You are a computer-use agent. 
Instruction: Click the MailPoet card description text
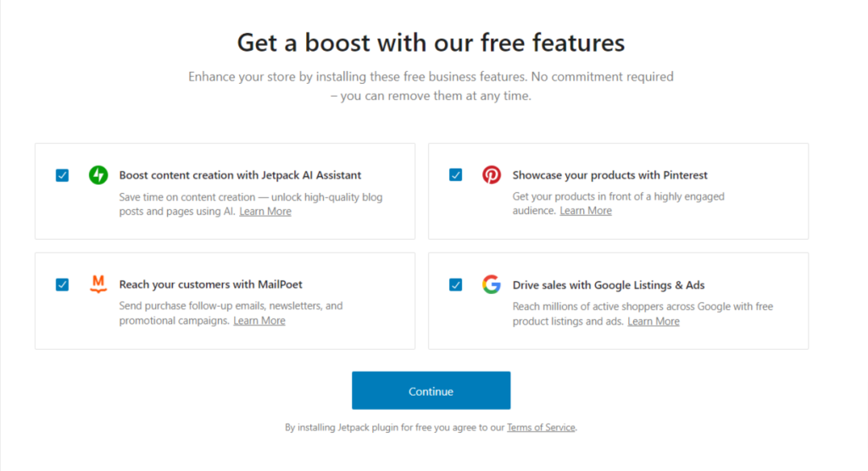point(231,306)
